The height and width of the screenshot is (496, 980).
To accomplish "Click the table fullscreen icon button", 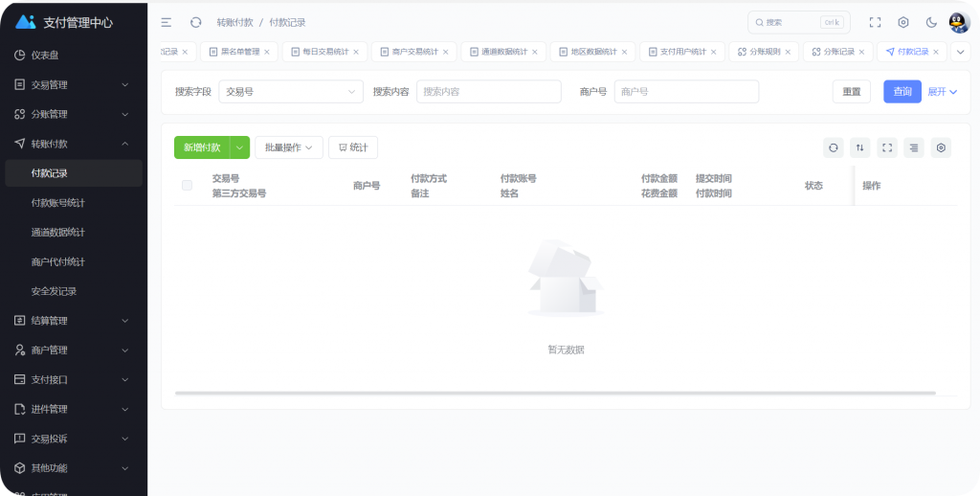I will pyautogui.click(x=887, y=147).
